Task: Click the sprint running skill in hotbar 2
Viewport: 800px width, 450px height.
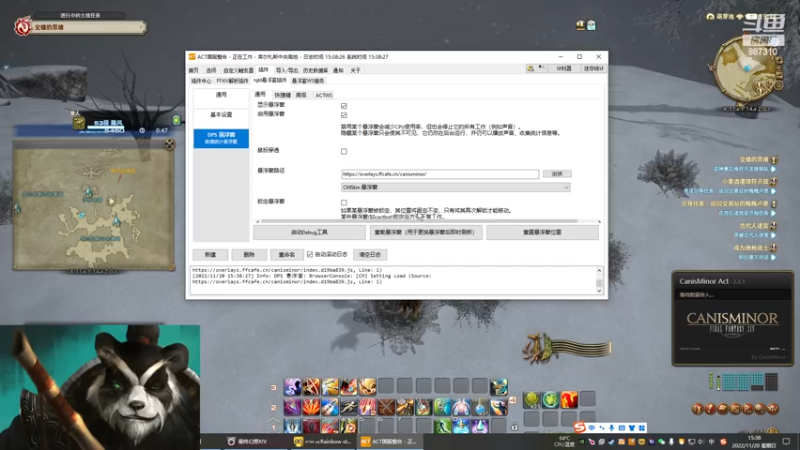Action: [x=348, y=407]
